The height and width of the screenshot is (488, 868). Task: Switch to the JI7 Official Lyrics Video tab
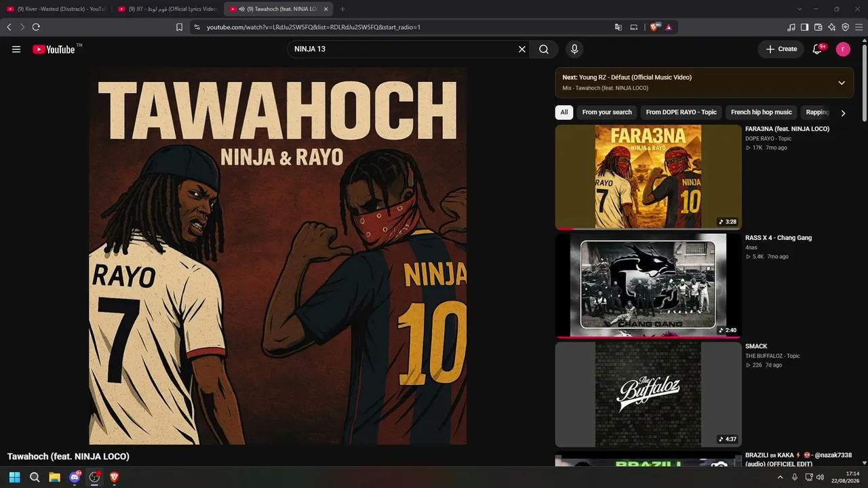point(168,9)
